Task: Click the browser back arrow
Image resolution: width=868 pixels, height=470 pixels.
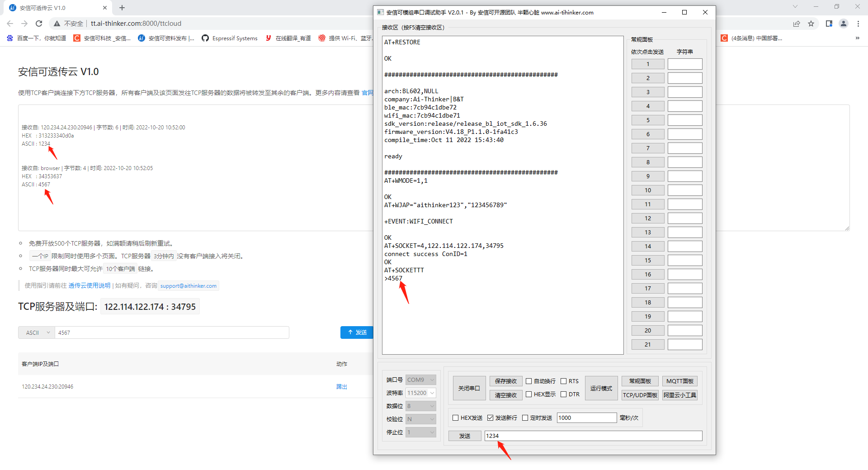Action: [10, 24]
